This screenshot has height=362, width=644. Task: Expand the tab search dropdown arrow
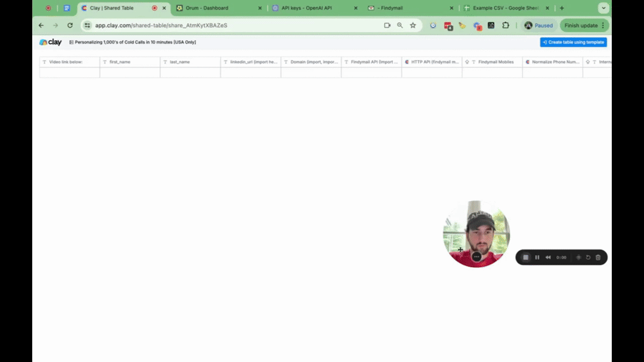pyautogui.click(x=603, y=8)
